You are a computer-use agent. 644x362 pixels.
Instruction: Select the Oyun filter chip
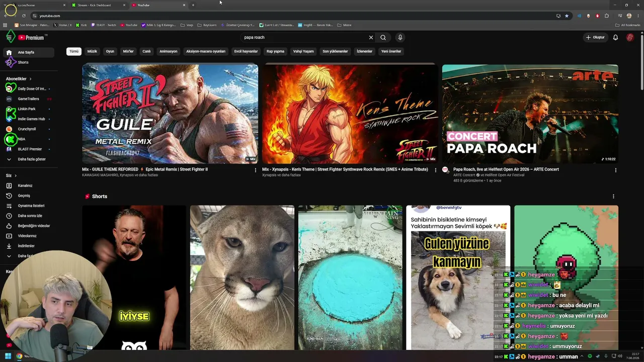[x=110, y=51]
